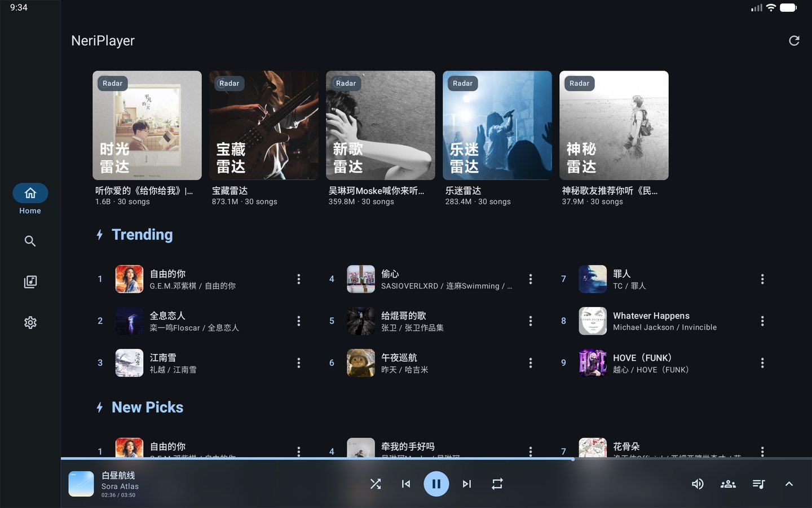
Task: Play trending song 给焜哥的歌
Action: point(434,321)
